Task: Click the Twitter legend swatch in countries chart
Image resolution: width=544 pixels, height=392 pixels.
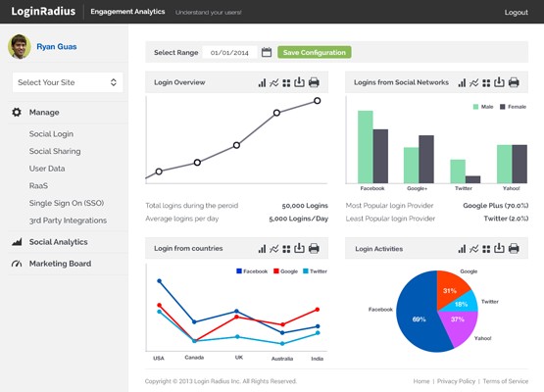Action: [x=306, y=270]
